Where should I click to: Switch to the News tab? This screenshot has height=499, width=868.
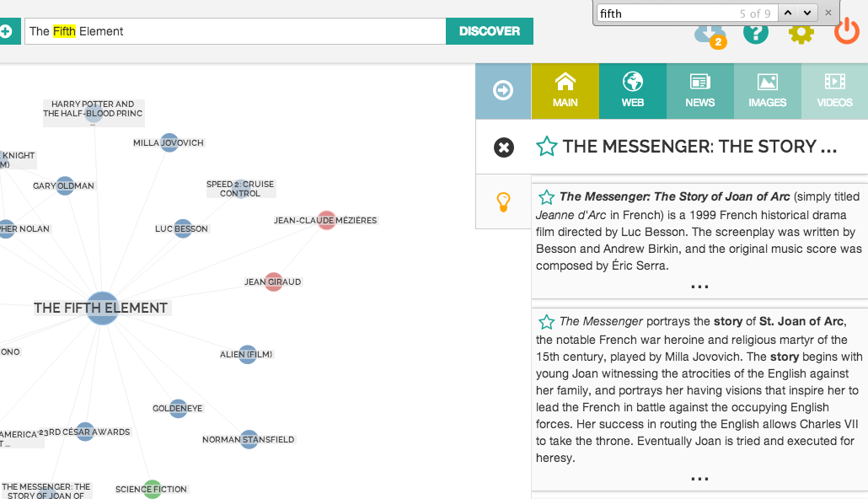[700, 90]
